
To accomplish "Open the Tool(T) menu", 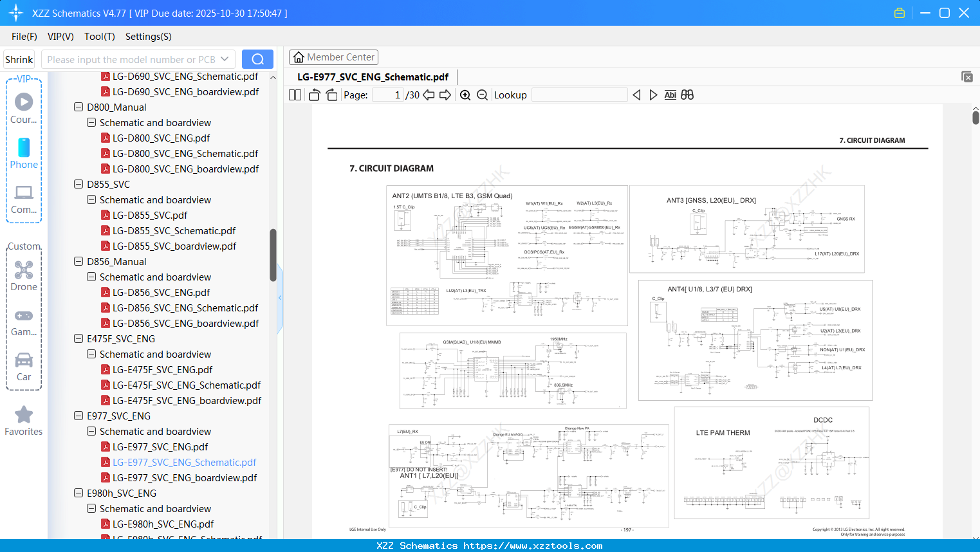I will 99,37.
